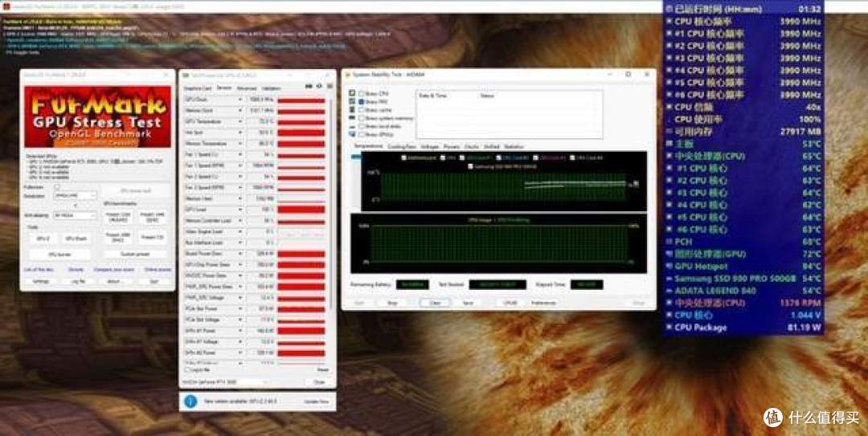Image resolution: width=868 pixels, height=436 pixels.
Task: Click FurMark banner logo image
Action: (97, 116)
